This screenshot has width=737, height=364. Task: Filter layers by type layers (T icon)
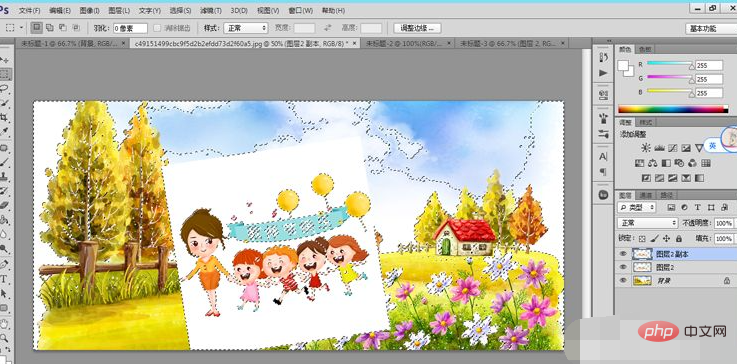(698, 207)
